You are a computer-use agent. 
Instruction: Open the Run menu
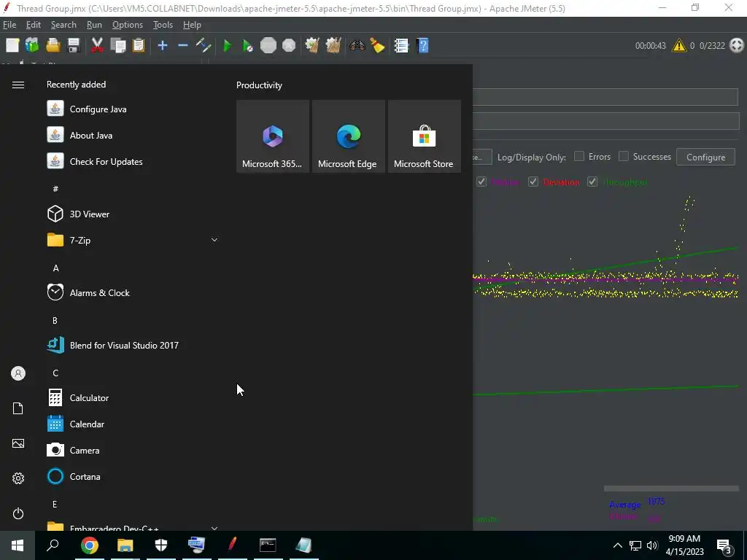(94, 25)
